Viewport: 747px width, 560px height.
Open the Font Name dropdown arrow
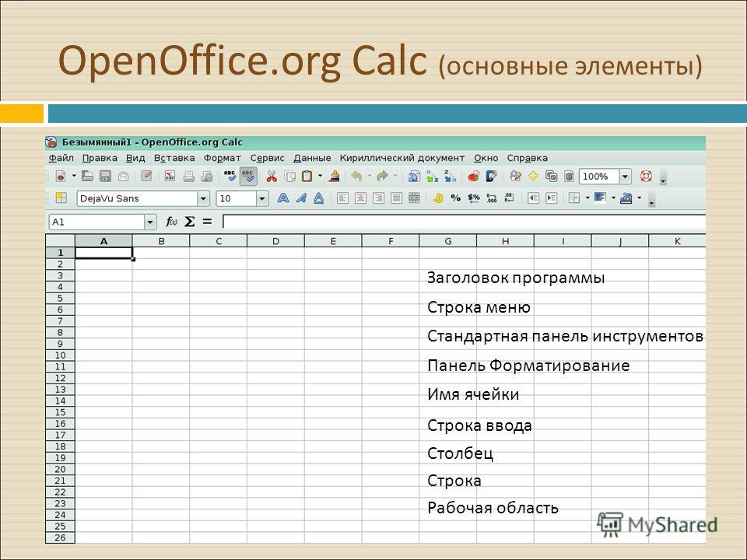(x=203, y=198)
